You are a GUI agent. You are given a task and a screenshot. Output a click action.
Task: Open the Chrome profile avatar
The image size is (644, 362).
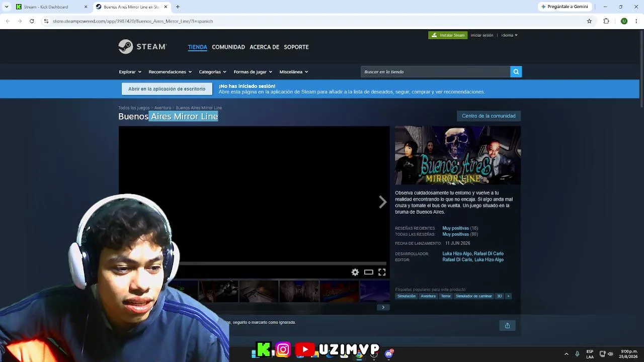coord(624,21)
